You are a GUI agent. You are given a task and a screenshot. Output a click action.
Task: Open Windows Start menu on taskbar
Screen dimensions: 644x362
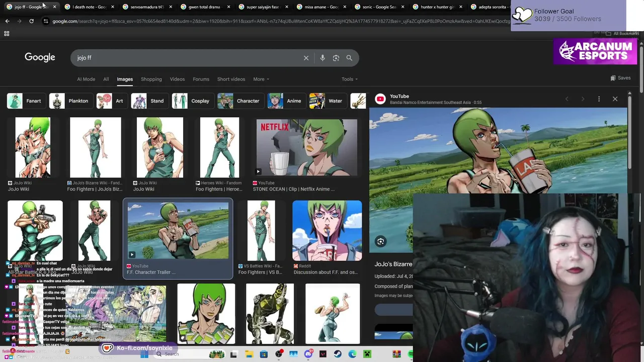pos(144,354)
